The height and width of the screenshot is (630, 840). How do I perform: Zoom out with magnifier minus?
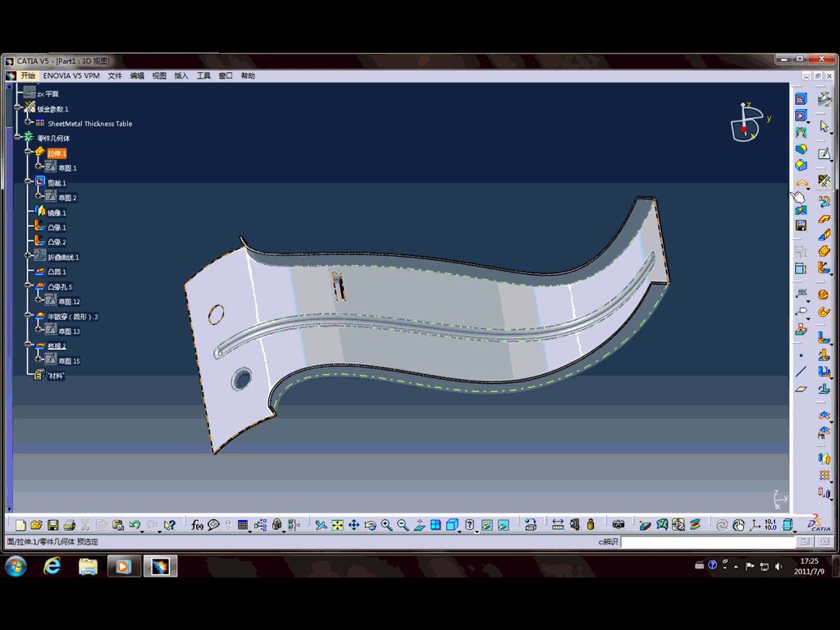403,525
